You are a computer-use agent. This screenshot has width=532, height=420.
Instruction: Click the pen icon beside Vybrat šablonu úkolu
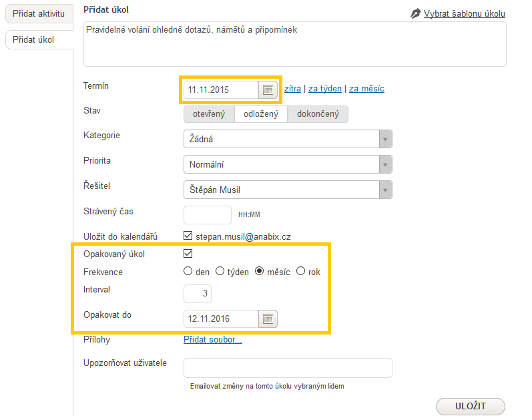click(x=416, y=13)
